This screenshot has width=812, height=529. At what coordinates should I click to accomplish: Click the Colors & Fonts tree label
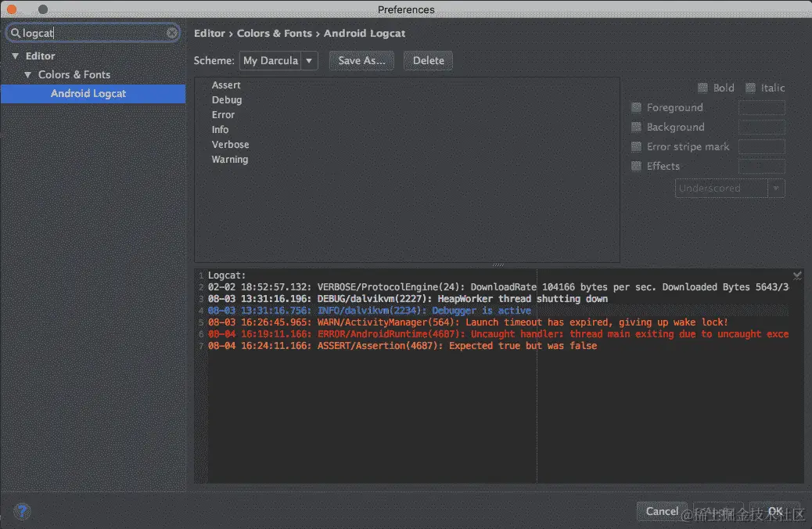[74, 74]
